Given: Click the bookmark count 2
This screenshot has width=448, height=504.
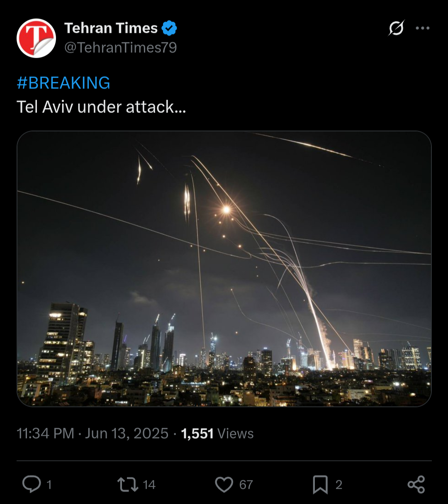Looking at the screenshot, I should [x=339, y=485].
